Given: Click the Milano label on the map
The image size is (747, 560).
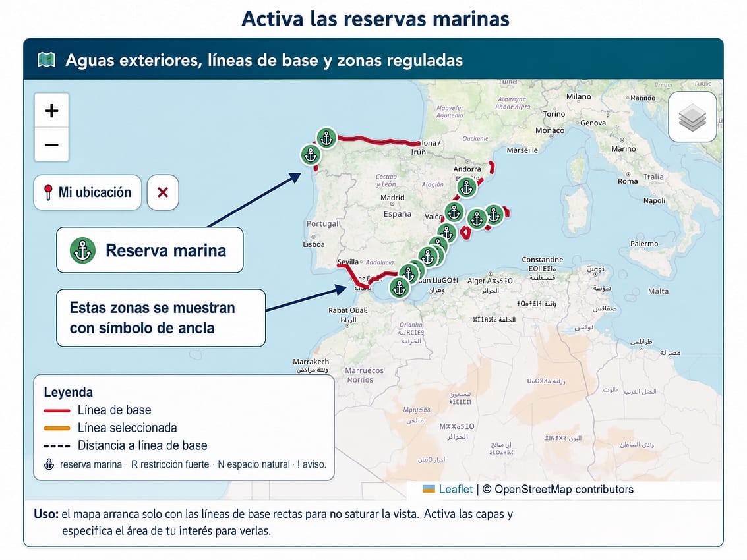Looking at the screenshot, I should tap(578, 96).
